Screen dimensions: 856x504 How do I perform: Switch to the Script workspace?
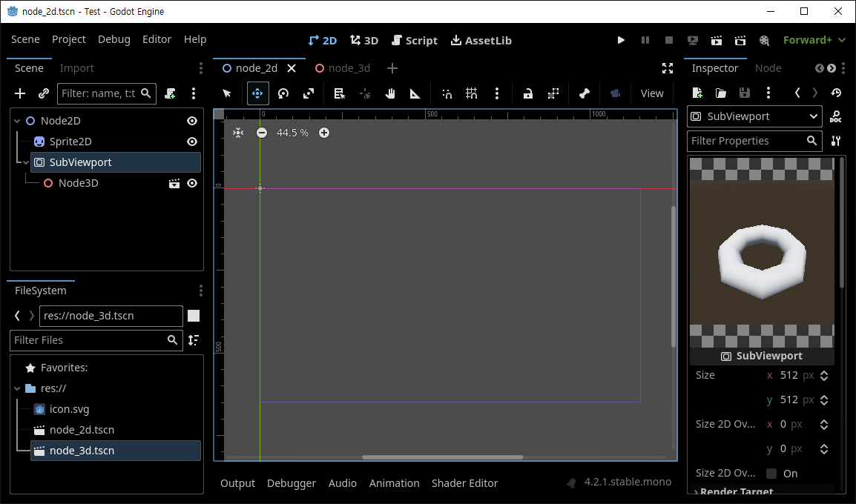tap(415, 40)
